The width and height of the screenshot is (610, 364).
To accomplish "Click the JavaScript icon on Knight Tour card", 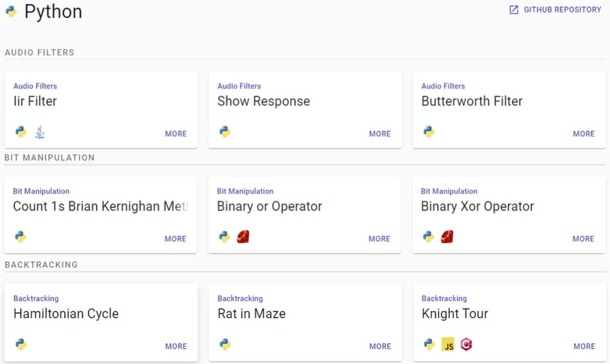I will click(448, 345).
